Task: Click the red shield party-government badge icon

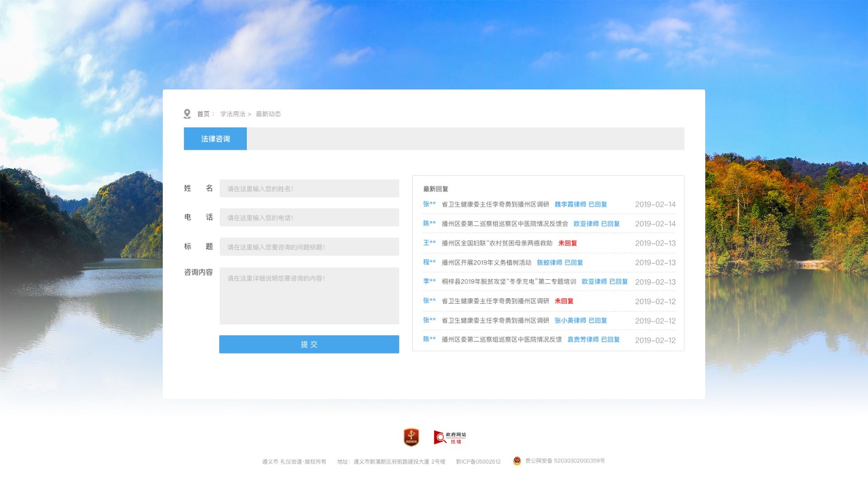Action: [411, 437]
